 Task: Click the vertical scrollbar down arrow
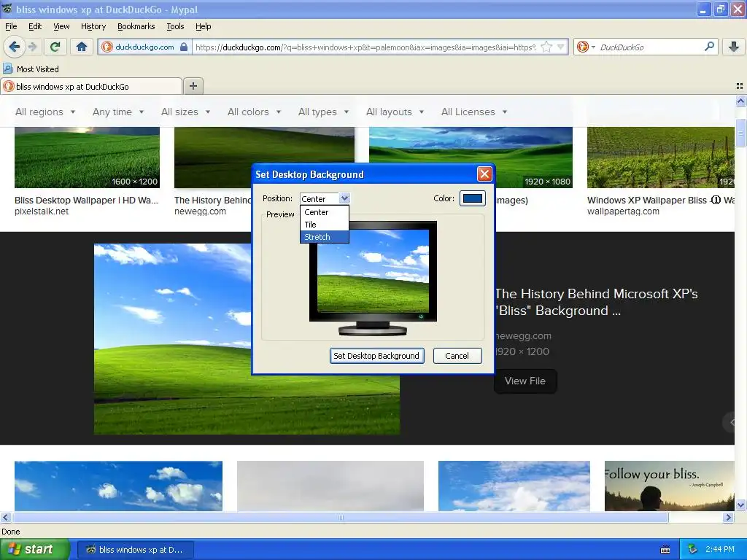tap(740, 505)
